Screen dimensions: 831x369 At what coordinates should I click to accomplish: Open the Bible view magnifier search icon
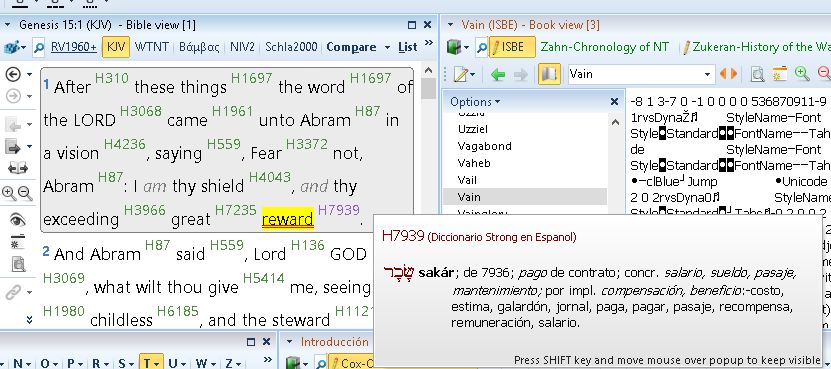click(x=38, y=47)
